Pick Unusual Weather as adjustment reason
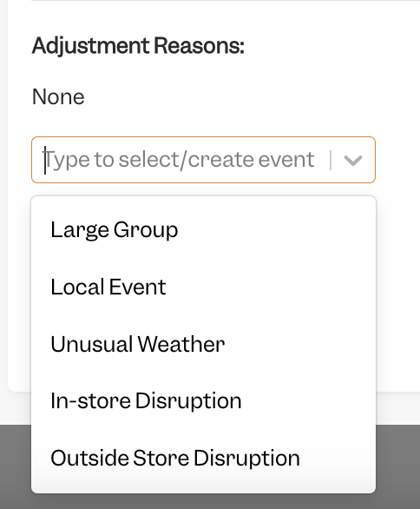This screenshot has width=420, height=509. click(x=203, y=344)
